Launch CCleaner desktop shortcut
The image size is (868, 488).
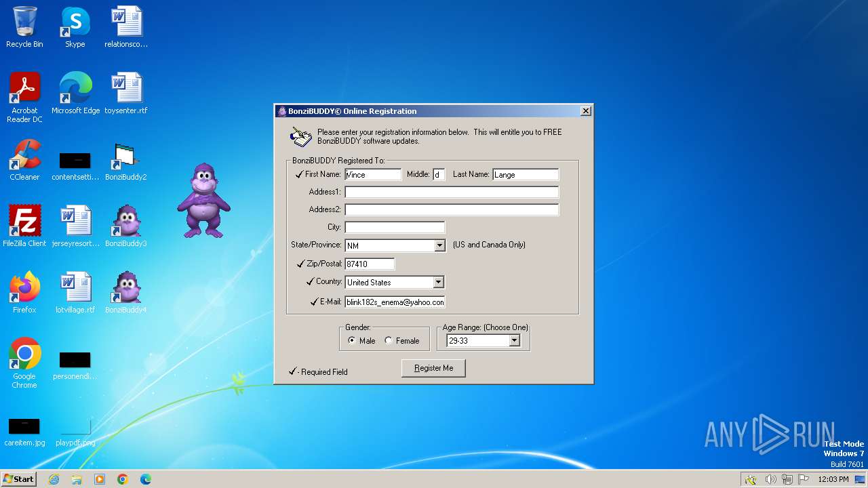24,160
